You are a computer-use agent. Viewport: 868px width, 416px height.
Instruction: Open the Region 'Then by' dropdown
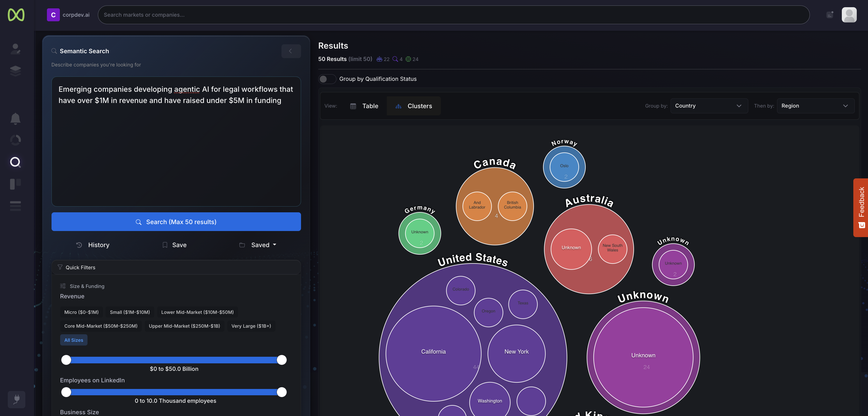(x=815, y=105)
